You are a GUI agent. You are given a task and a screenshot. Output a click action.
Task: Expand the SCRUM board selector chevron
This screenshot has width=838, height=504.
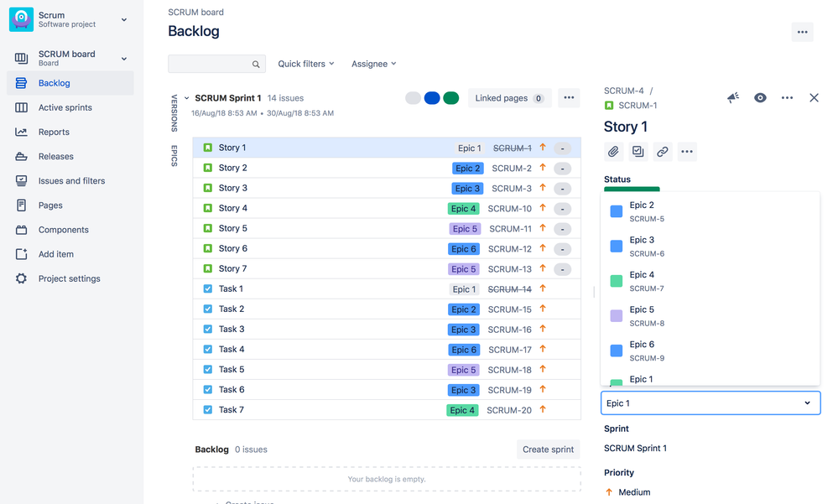124,59
